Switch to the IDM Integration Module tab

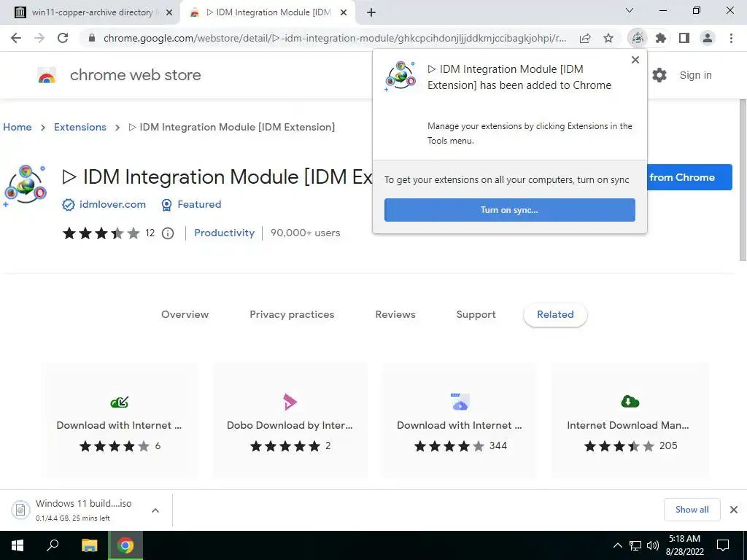point(267,13)
